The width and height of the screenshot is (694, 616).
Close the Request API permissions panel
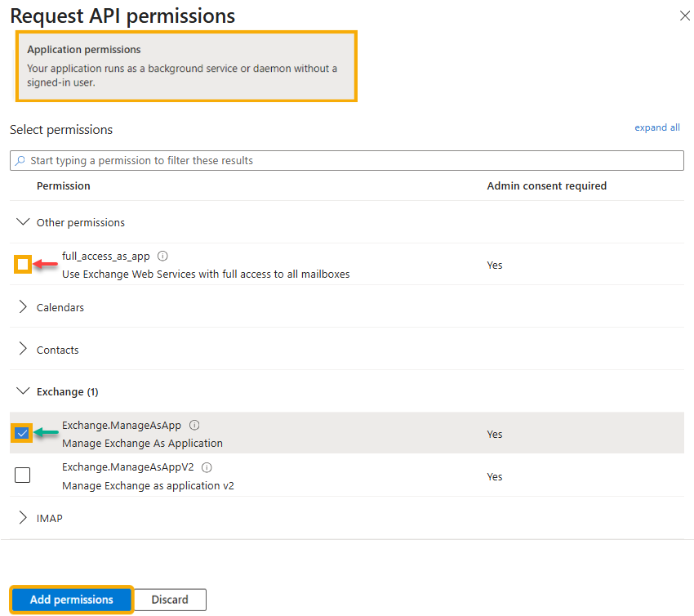point(684,16)
